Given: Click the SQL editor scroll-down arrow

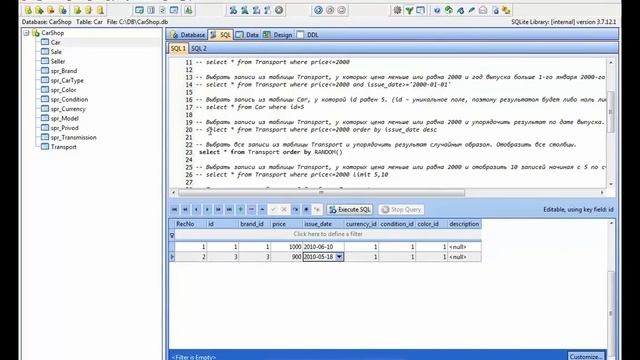Looking at the screenshot, I should (x=611, y=184).
